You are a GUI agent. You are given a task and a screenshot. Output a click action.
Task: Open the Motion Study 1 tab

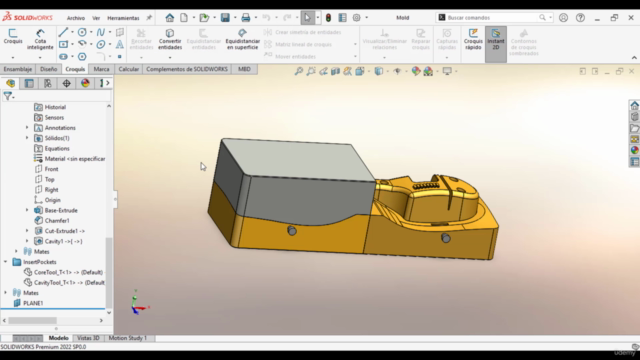(127, 338)
